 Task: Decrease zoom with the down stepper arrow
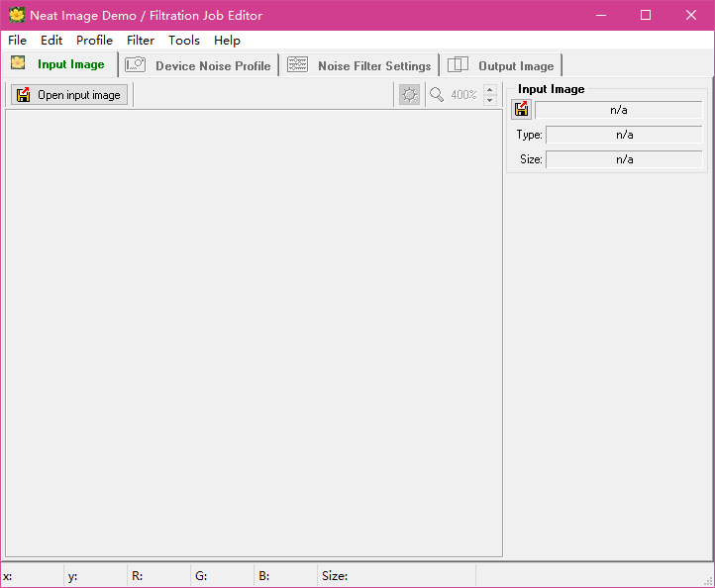(490, 101)
